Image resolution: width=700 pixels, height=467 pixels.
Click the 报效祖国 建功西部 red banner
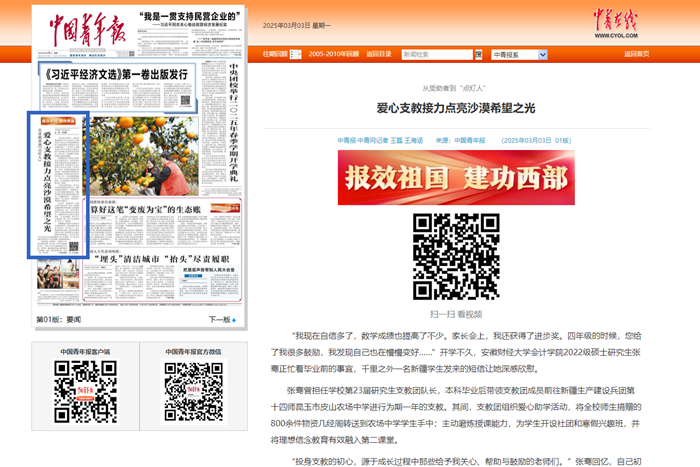455,178
